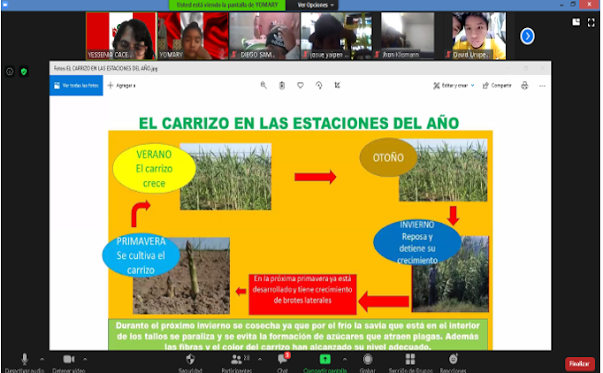The width and height of the screenshot is (603, 373).
Task: Click yellow VERANO El carrizo crece oval
Action: click(x=154, y=168)
